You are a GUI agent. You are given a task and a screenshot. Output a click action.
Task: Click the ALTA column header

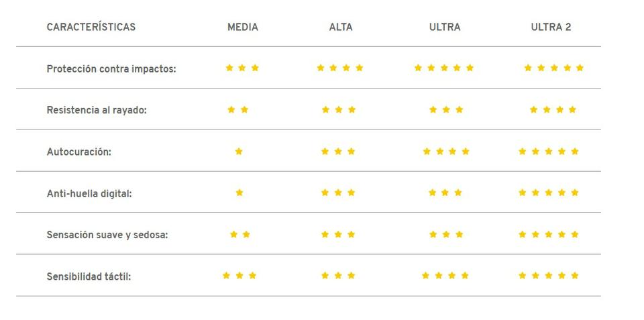[341, 27]
